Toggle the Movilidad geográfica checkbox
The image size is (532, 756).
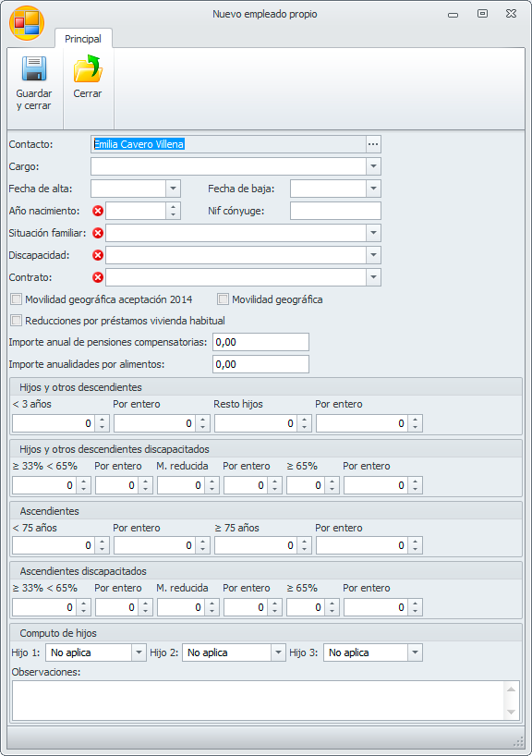coord(223,299)
